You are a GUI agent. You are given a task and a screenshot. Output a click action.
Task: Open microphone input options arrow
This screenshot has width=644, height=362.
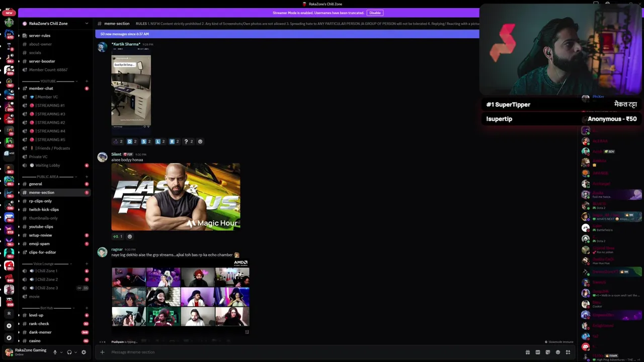tap(60, 352)
